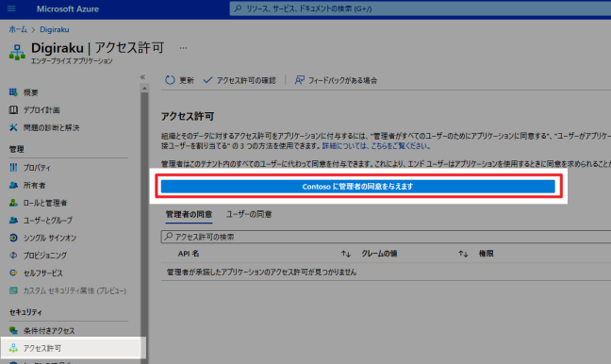Screen dimensions: 611x364
Task: Click the checkmark icon for アクセス許可の確認
Action: point(207,80)
